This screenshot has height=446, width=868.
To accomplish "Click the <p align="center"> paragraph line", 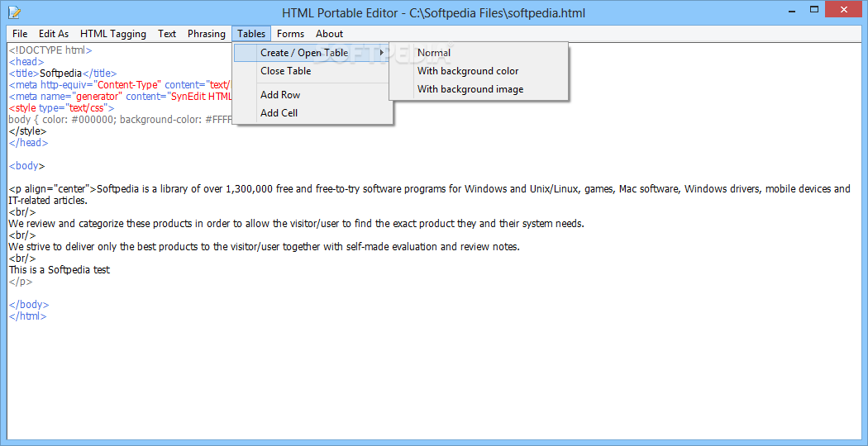I will coord(430,188).
